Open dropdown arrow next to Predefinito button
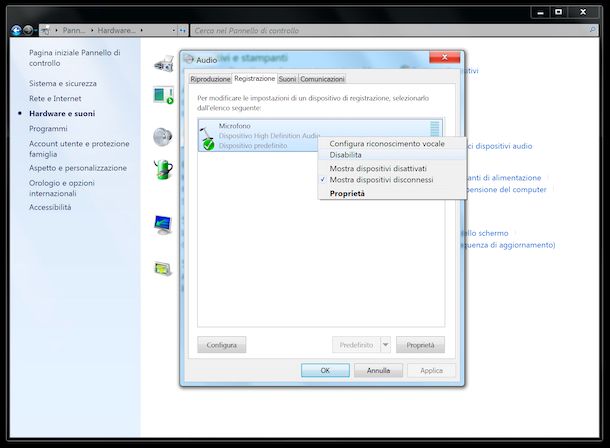610x448 pixels. click(386, 345)
